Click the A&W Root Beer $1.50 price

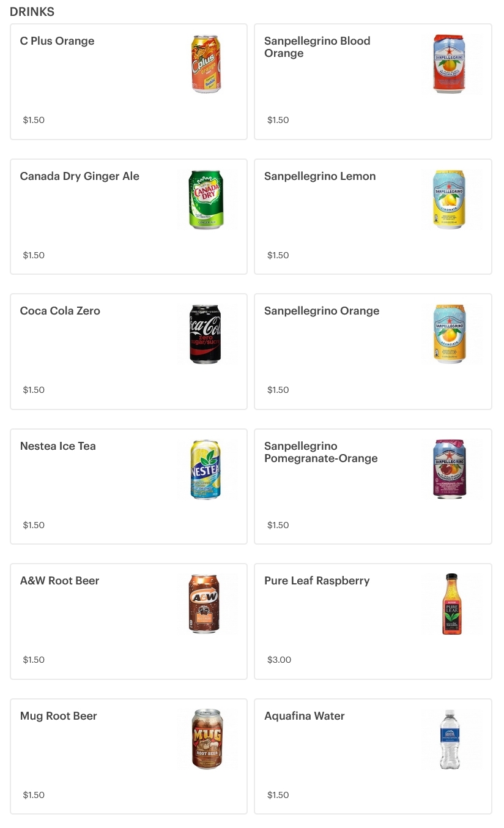(x=34, y=660)
